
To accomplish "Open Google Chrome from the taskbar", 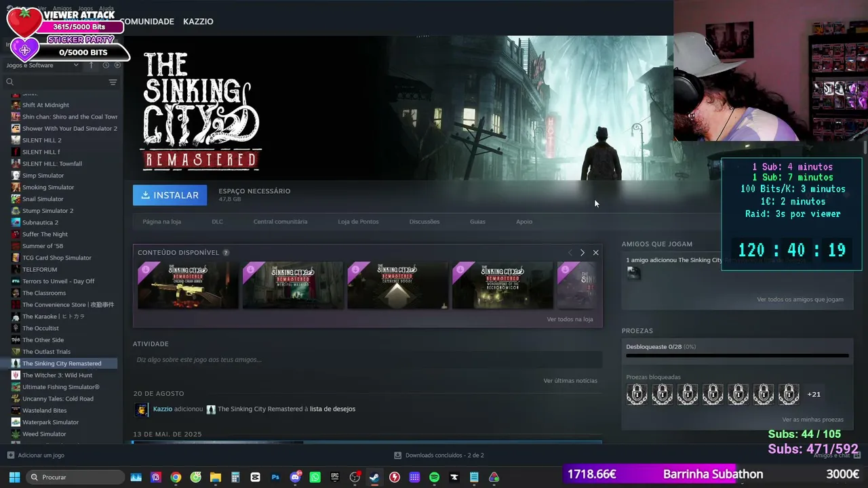I will [x=176, y=477].
